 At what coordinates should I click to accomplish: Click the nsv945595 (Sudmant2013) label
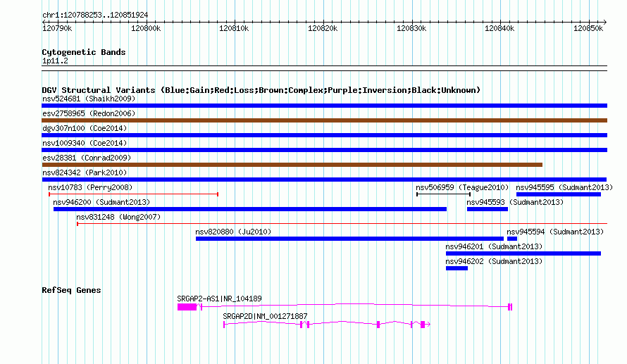(x=564, y=187)
